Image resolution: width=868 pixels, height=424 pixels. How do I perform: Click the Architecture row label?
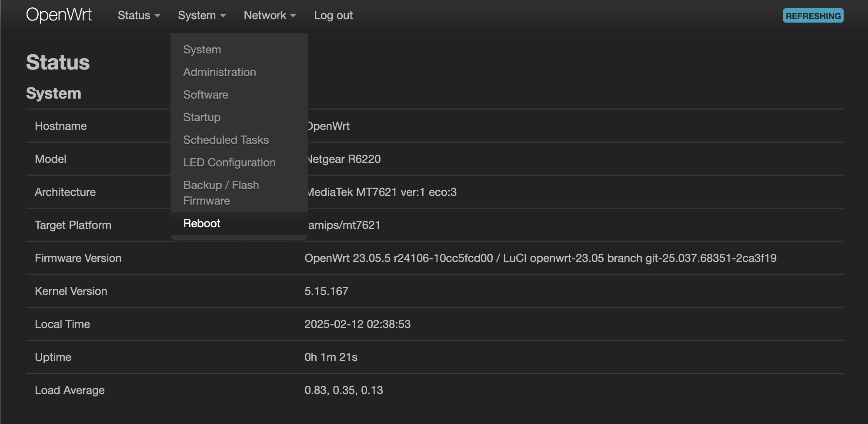point(65,192)
